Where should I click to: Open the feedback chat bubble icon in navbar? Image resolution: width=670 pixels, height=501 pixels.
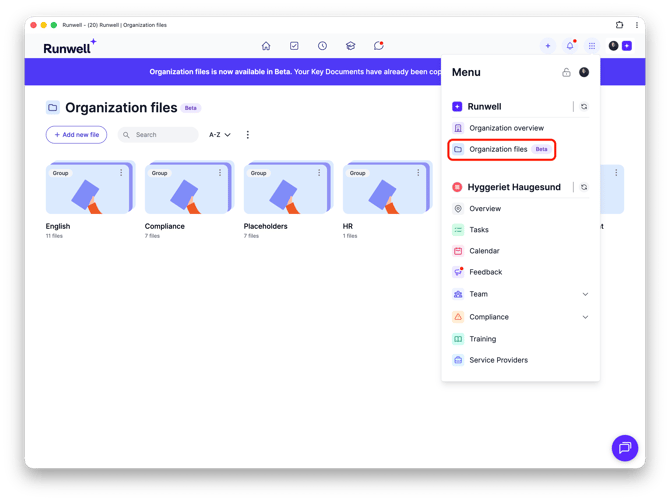click(x=379, y=45)
